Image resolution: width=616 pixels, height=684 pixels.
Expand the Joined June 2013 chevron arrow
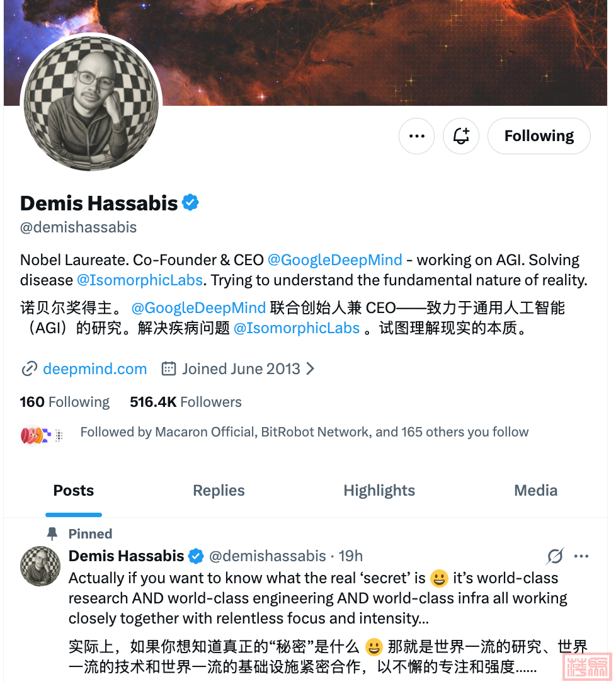310,369
